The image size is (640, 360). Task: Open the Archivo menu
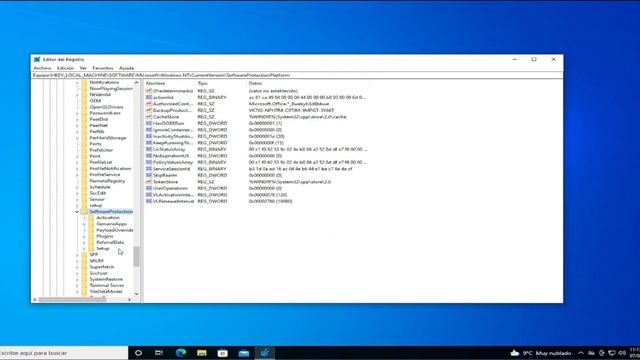point(42,68)
